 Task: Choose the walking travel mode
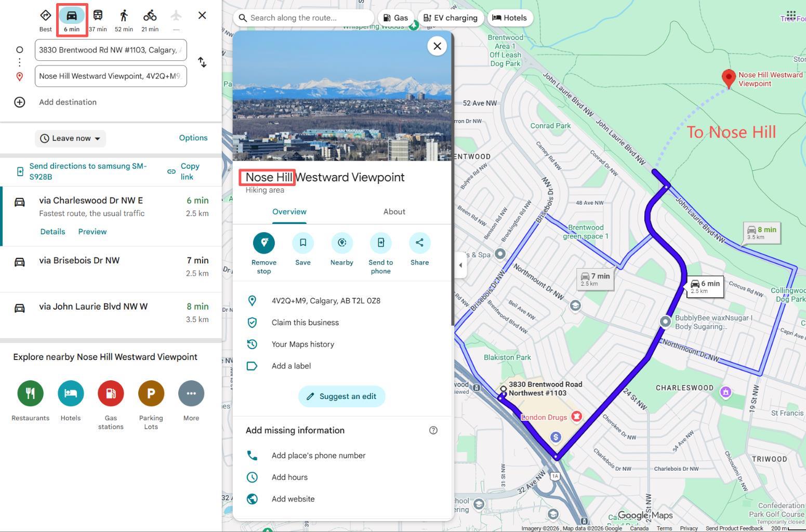(x=124, y=16)
